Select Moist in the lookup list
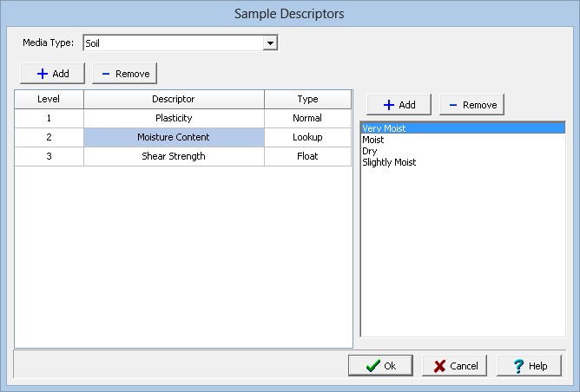This screenshot has width=580, height=392. [x=373, y=140]
